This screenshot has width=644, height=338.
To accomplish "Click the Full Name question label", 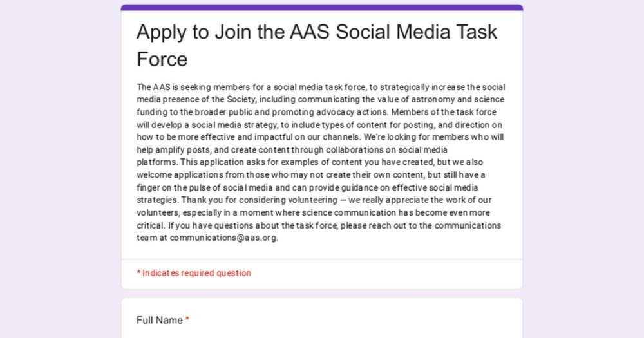I will [160, 320].
